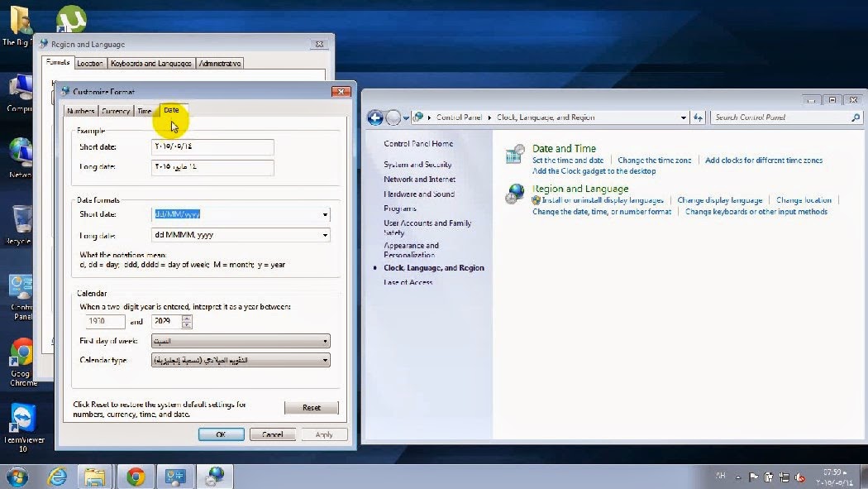Viewport: 868px width, 489px height.
Task: Click the Control Panel icon in address bar
Action: [418, 117]
